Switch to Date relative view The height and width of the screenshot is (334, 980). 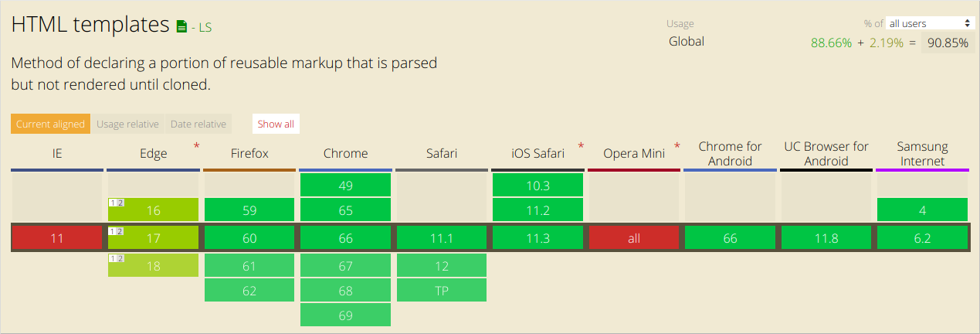click(x=198, y=124)
